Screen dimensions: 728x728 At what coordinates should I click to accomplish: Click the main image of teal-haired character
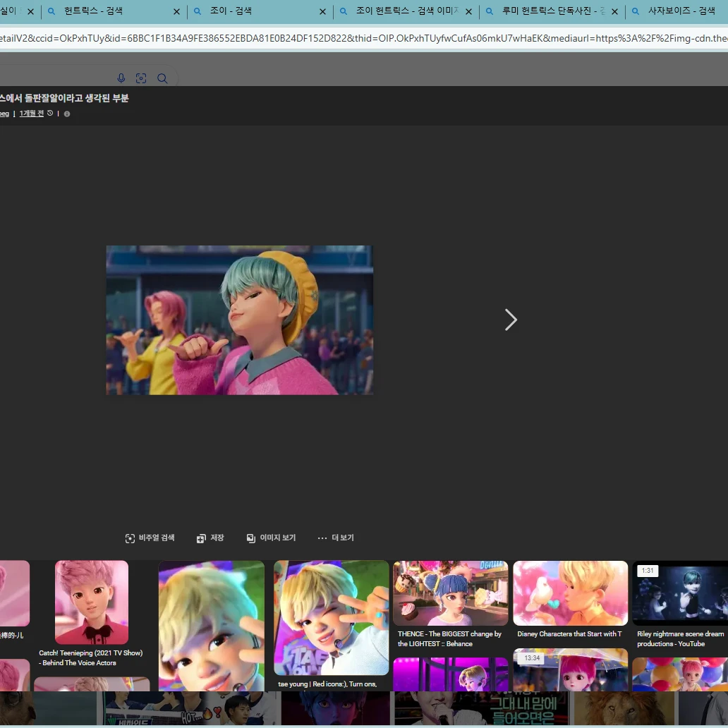point(240,320)
